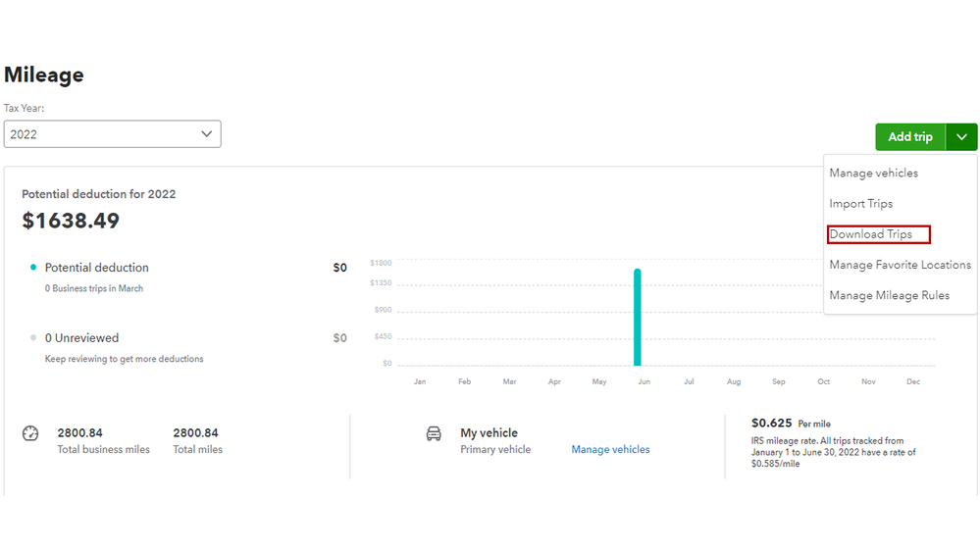The width and height of the screenshot is (980, 551).
Task: Click the Total business miles figure
Action: point(79,432)
